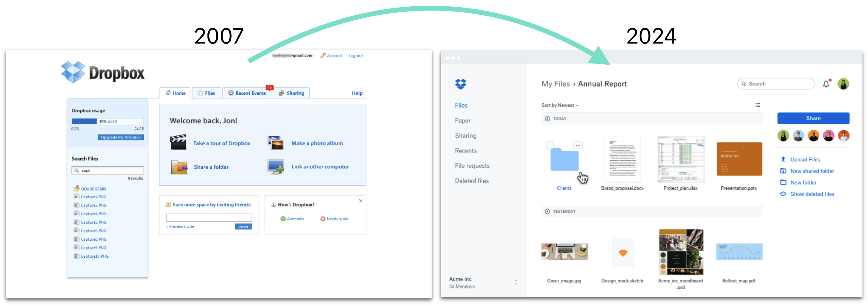868x306 pixels.
Task: Open the Home tab
Action: pos(175,93)
